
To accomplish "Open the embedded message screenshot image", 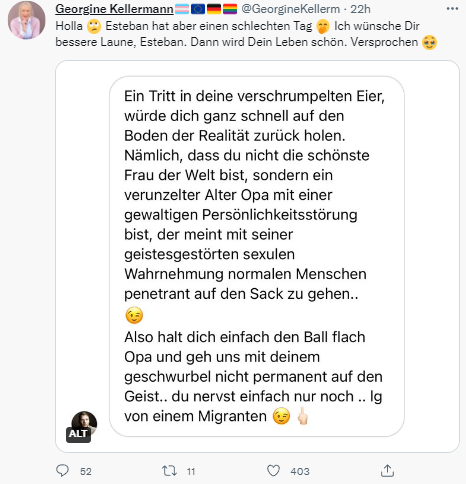I will pos(257,256).
